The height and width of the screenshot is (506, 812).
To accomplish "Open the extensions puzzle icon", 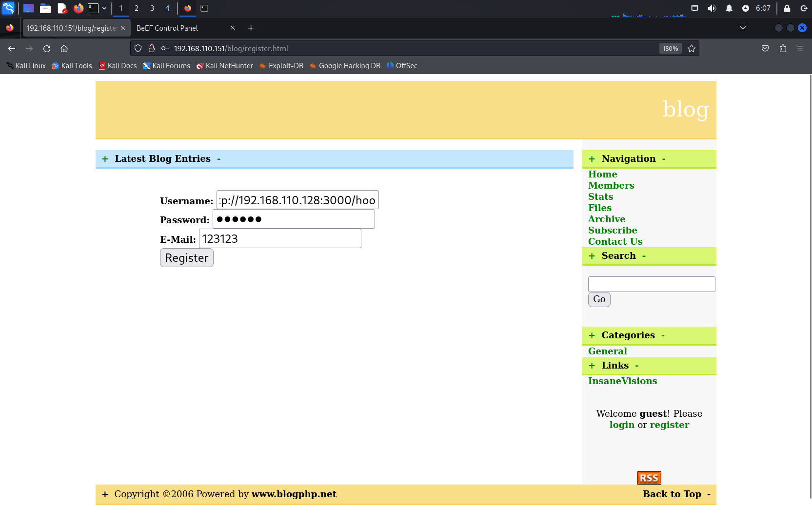I will pyautogui.click(x=783, y=49).
